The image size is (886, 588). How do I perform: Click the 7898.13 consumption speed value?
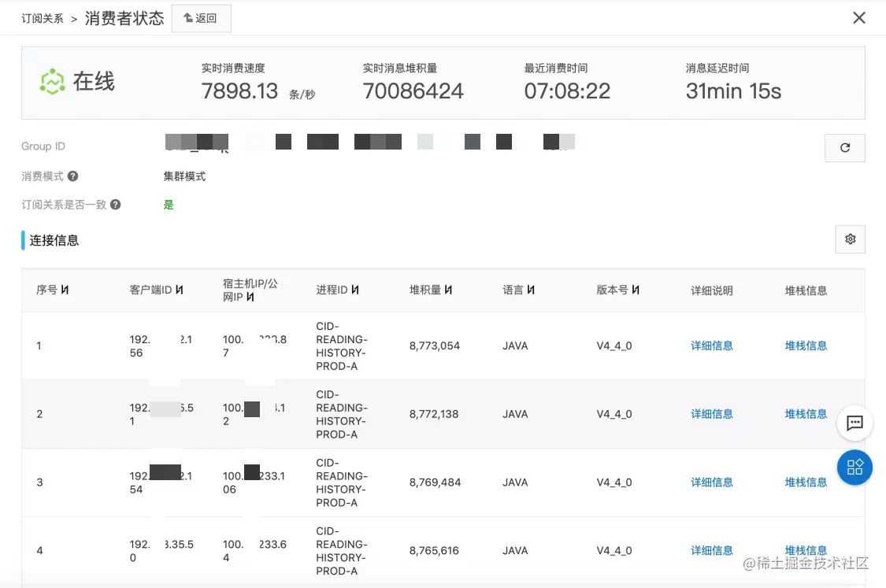pos(239,91)
